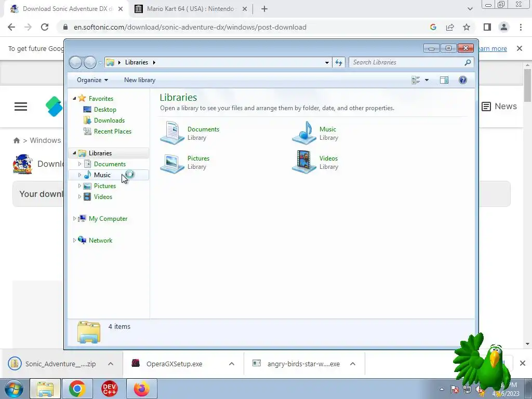Viewport: 532px width, 399px height.
Task: Select My Computer in navigation tree
Action: tap(108, 219)
